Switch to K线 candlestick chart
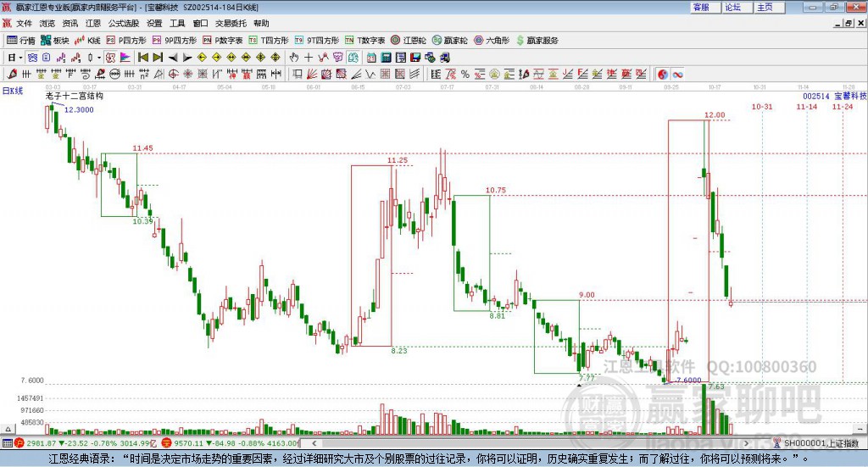The width and height of the screenshot is (868, 467). pyautogui.click(x=88, y=40)
